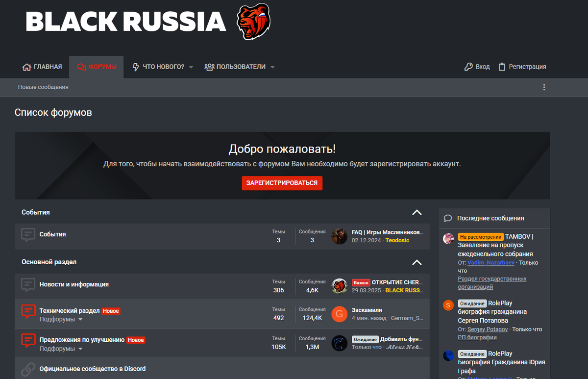Expand Подфорумы under Предложения по улучшению
588x379 pixels.
pos(61,349)
